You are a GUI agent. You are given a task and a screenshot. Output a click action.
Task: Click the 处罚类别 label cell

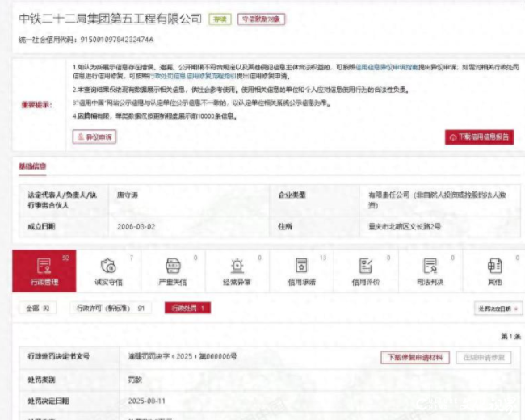coord(69,380)
